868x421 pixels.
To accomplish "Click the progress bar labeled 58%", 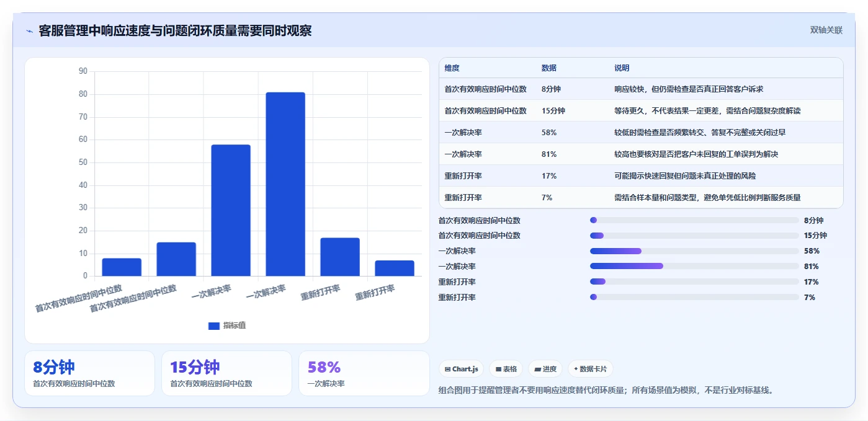I will pyautogui.click(x=694, y=251).
